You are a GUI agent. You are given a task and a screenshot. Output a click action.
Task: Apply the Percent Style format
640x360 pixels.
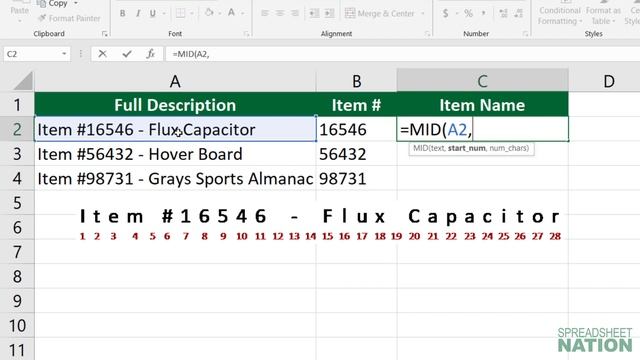pyautogui.click(x=468, y=13)
